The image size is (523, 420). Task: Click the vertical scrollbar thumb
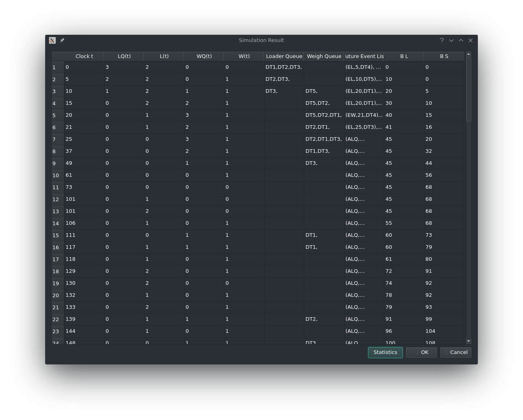[x=469, y=90]
